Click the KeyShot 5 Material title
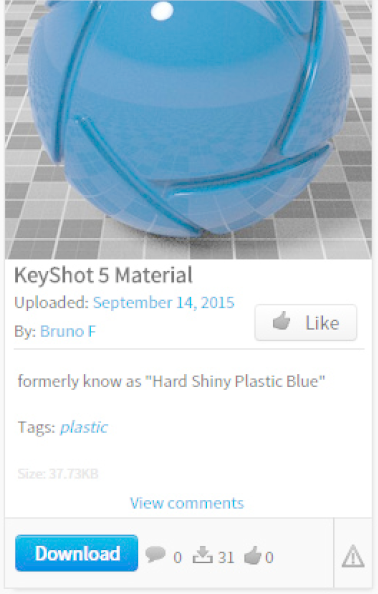 pyautogui.click(x=103, y=275)
